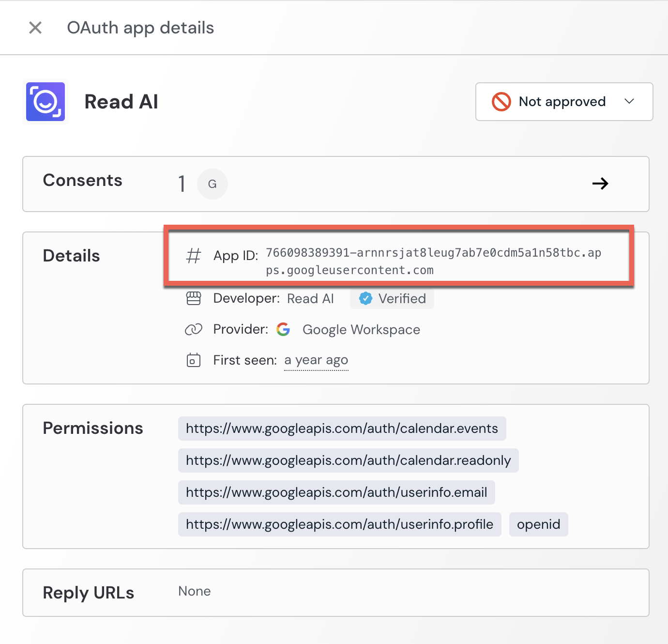This screenshot has width=668, height=644.
Task: Open the Not approved status dropdown
Action: pos(564,102)
